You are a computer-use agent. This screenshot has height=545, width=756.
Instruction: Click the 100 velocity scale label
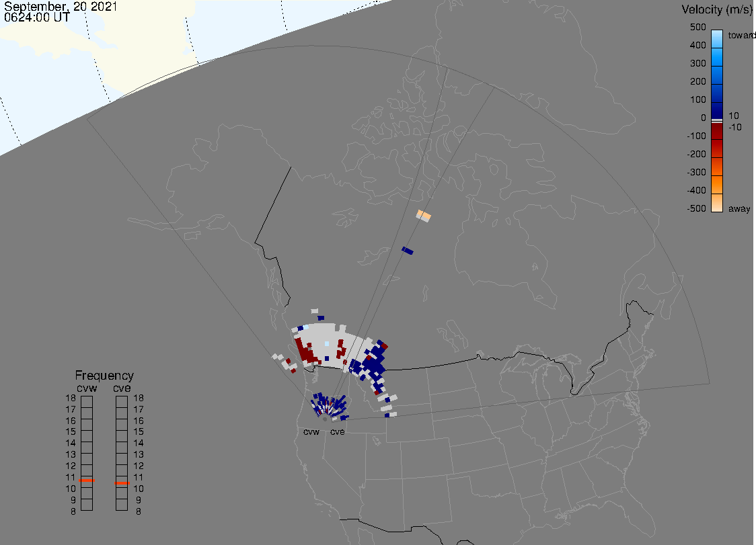697,99
